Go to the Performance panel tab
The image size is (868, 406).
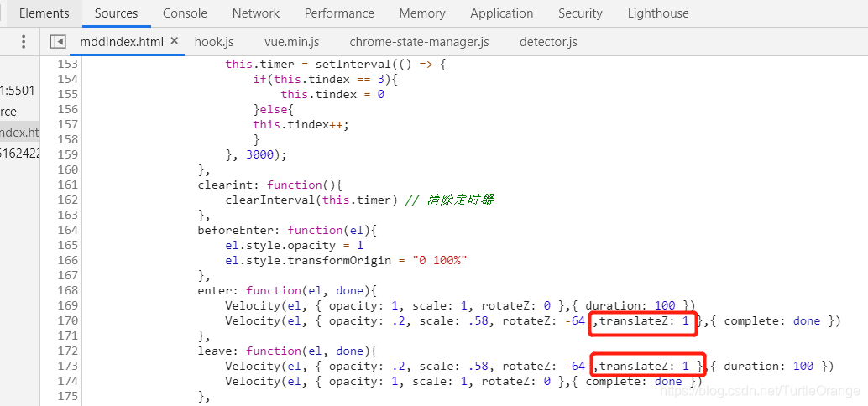click(339, 13)
